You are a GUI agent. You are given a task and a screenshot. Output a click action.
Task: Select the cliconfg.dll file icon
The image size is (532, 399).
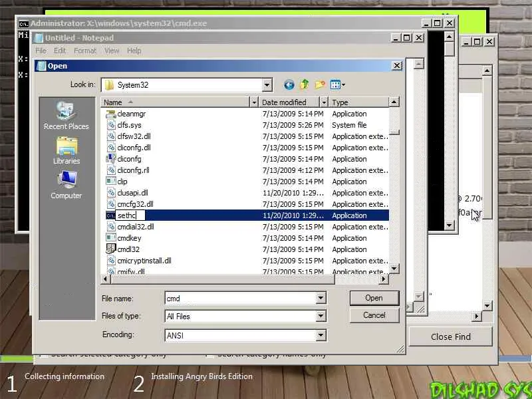111,148
